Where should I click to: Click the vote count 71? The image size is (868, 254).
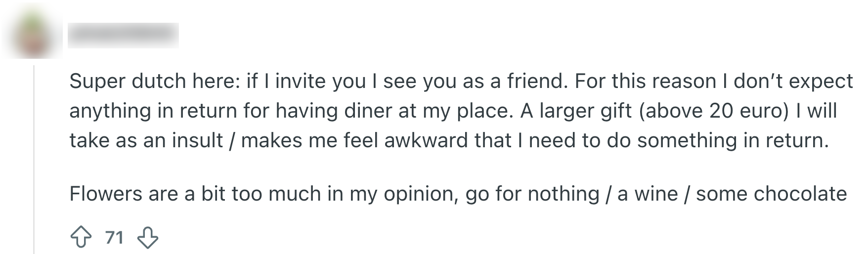(x=114, y=238)
